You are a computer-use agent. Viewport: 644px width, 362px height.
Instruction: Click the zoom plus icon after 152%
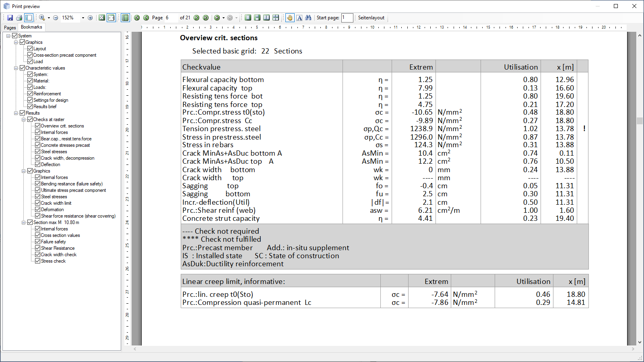pyautogui.click(x=90, y=18)
